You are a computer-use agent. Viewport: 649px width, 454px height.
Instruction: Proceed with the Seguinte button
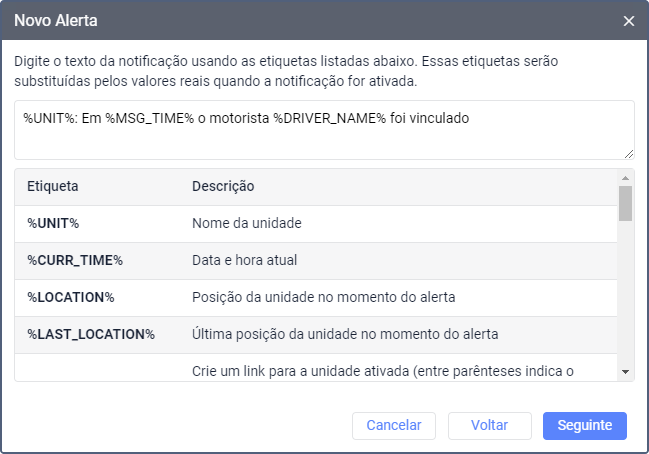585,425
